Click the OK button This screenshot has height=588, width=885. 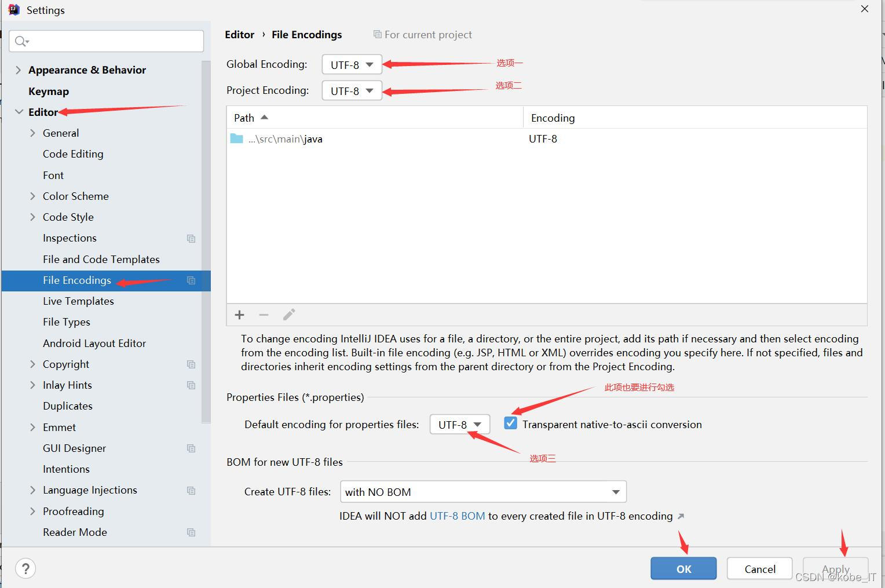point(683,568)
